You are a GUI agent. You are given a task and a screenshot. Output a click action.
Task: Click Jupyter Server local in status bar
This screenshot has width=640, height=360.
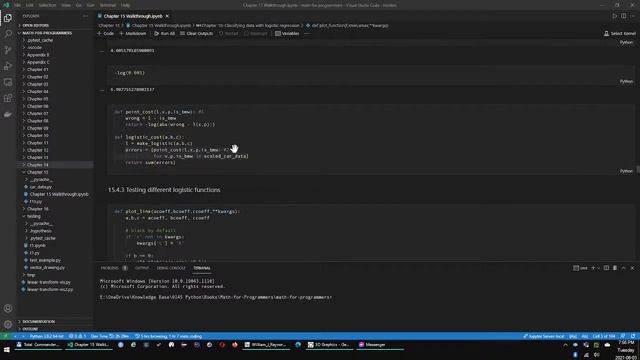point(544,336)
